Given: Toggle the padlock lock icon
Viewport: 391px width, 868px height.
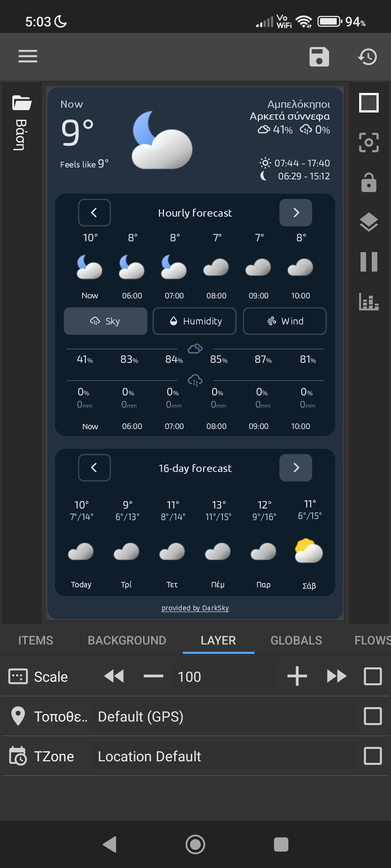Looking at the screenshot, I should [369, 182].
